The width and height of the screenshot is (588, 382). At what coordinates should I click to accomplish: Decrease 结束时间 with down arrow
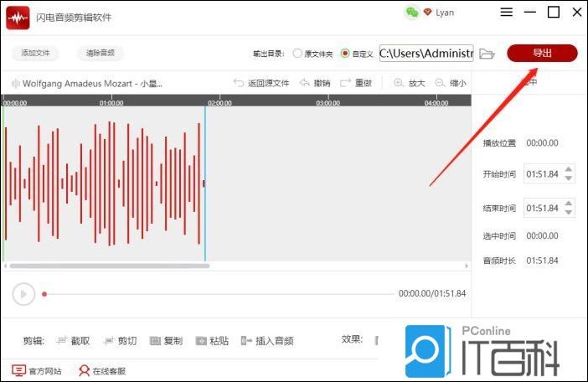click(569, 213)
